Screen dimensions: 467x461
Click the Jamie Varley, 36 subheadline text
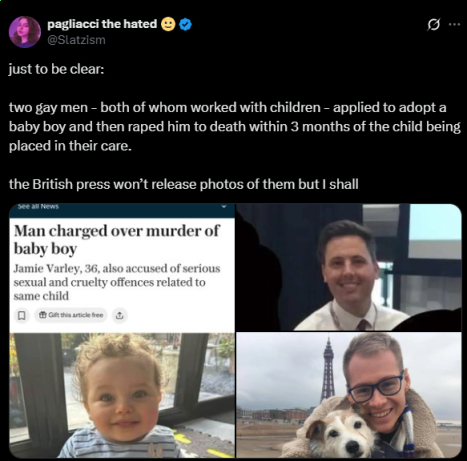117,282
